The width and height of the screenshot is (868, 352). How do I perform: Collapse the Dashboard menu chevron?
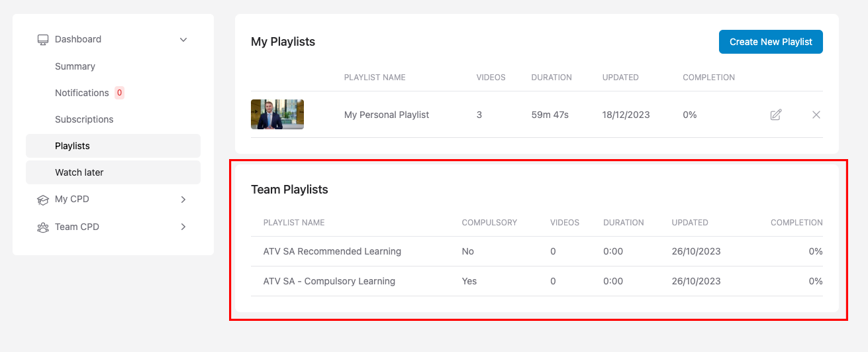coord(183,40)
